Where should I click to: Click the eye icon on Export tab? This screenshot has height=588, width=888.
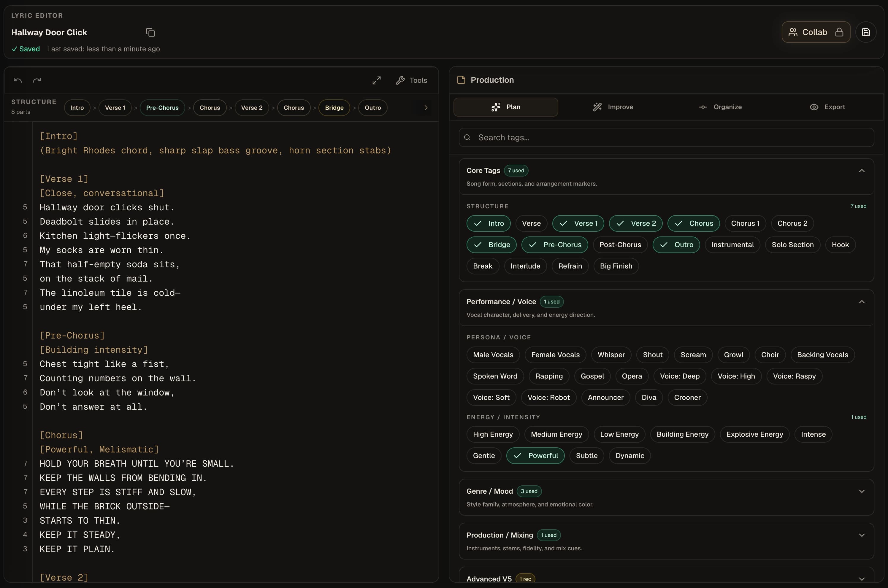(814, 107)
